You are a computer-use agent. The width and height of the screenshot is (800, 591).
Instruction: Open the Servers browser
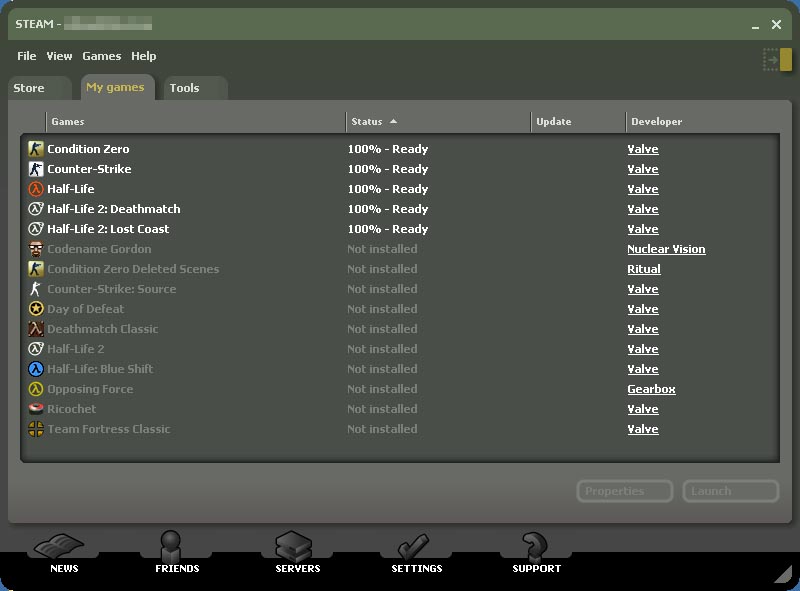click(x=297, y=554)
